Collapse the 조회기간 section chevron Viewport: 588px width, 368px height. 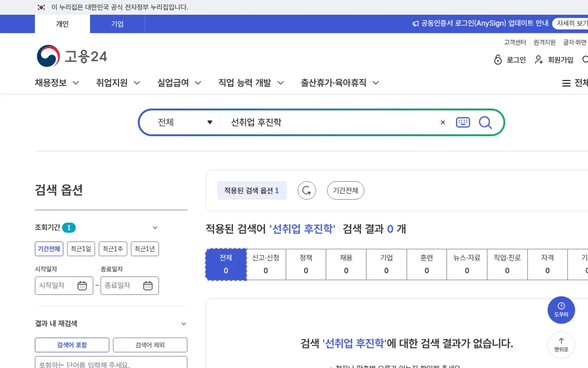tap(155, 228)
